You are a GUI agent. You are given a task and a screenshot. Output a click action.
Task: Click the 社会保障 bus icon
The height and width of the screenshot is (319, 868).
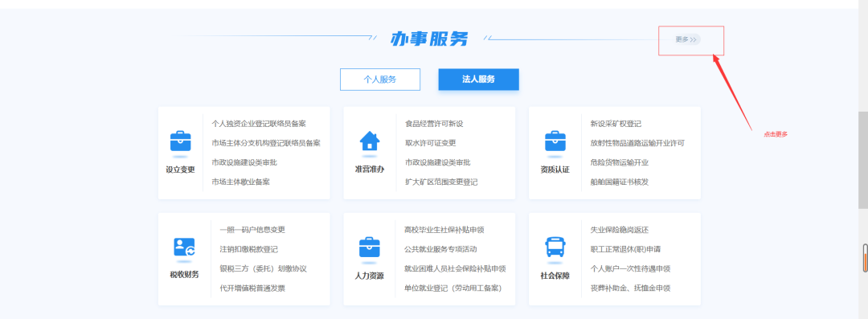pyautogui.click(x=555, y=247)
